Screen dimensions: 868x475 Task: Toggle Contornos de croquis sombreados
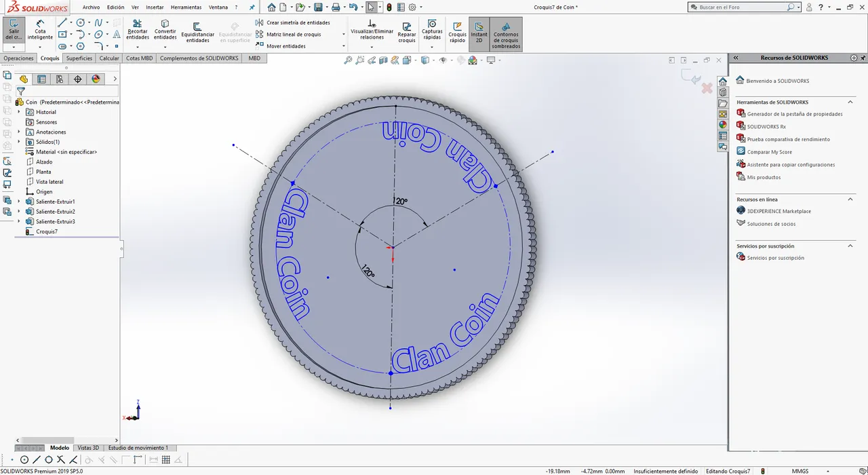[506, 34]
